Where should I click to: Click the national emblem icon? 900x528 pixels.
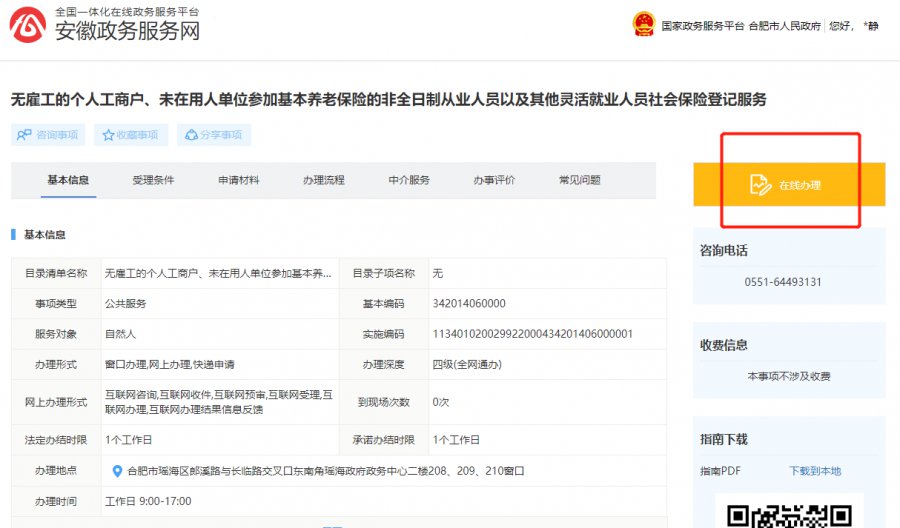click(x=643, y=25)
